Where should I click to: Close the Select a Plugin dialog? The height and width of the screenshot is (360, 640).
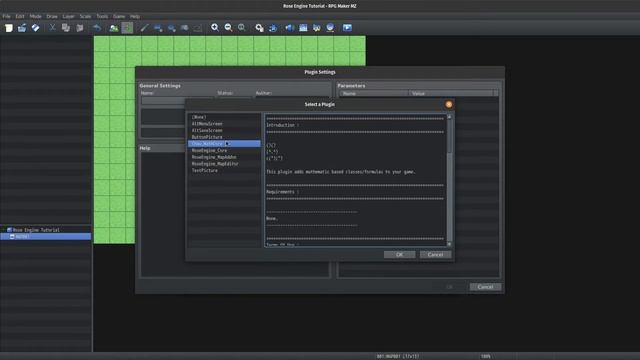click(x=449, y=104)
